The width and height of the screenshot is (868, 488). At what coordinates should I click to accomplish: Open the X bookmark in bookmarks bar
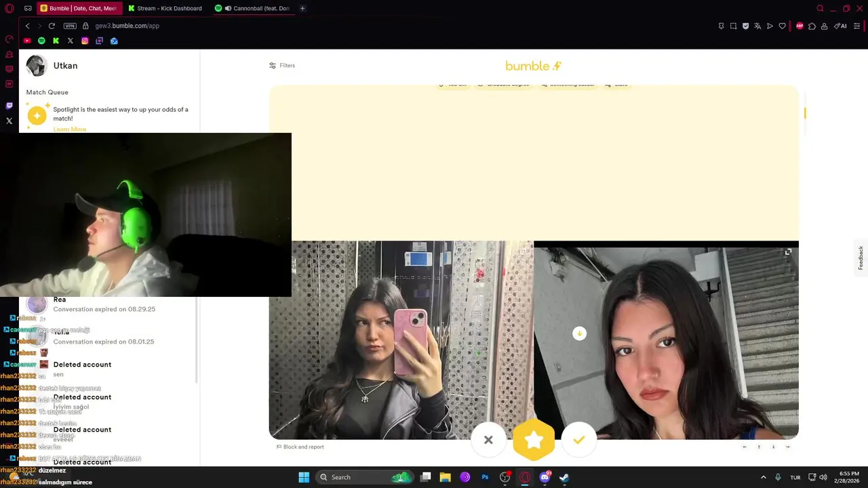coord(70,41)
